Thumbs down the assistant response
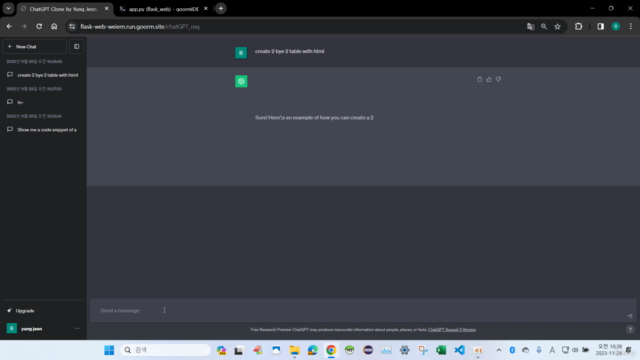The image size is (640, 360). [498, 80]
